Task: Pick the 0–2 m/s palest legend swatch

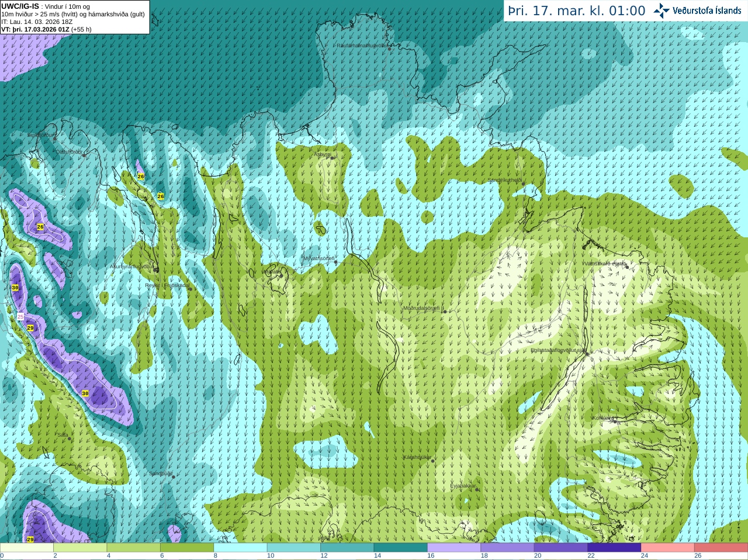Action: pos(27,548)
